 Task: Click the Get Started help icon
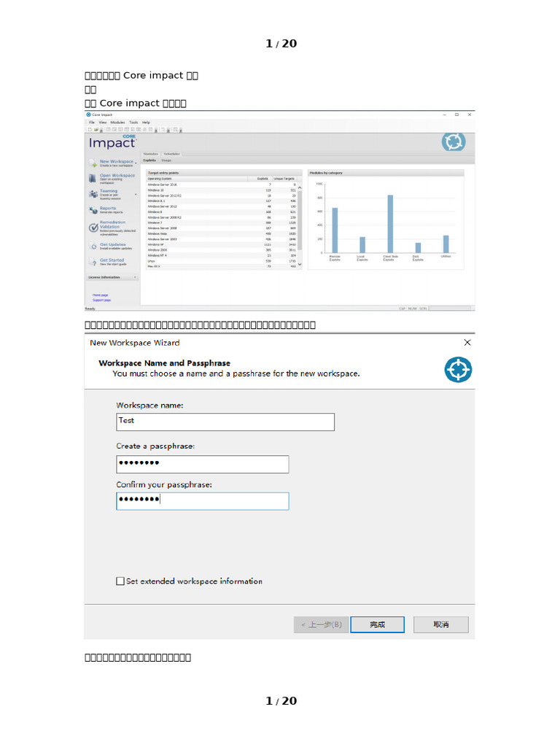(93, 262)
